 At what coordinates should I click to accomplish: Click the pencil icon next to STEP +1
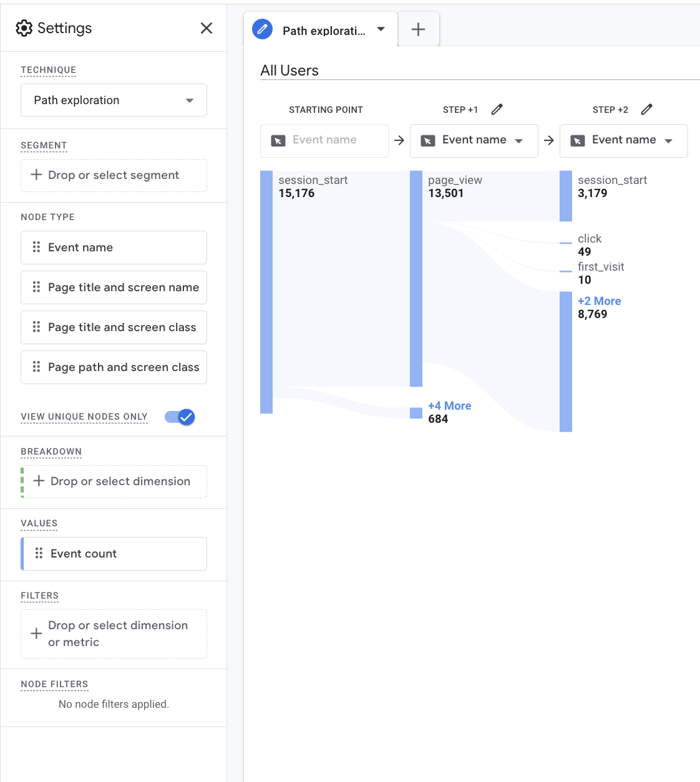[497, 110]
